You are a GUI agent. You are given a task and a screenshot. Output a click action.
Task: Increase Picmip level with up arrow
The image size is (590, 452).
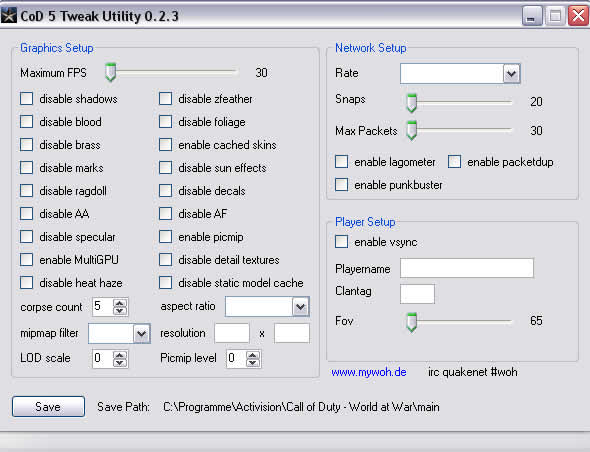253,355
